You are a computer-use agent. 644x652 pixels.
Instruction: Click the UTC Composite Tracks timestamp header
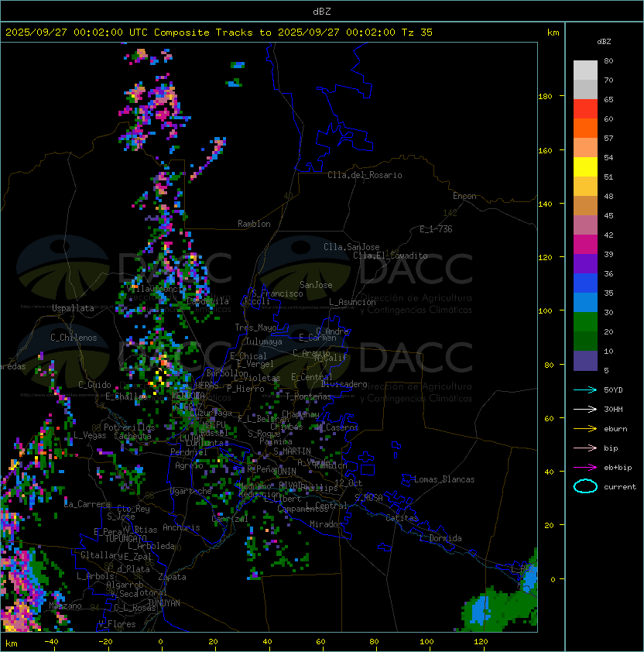[x=219, y=33]
